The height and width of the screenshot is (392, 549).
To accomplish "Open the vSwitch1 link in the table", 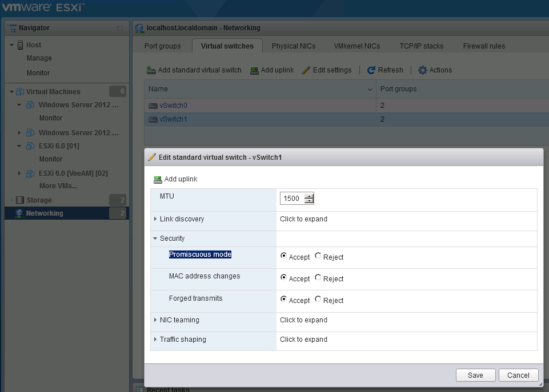I will point(173,119).
